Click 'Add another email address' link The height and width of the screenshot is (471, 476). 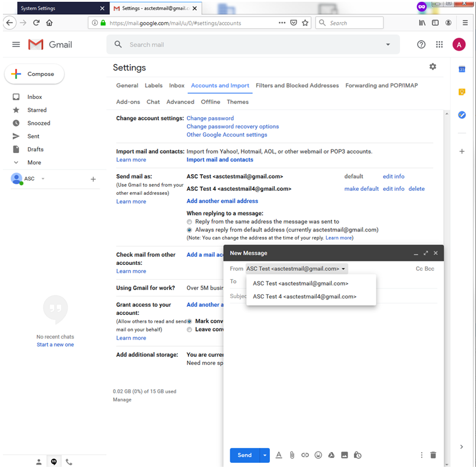coord(222,201)
